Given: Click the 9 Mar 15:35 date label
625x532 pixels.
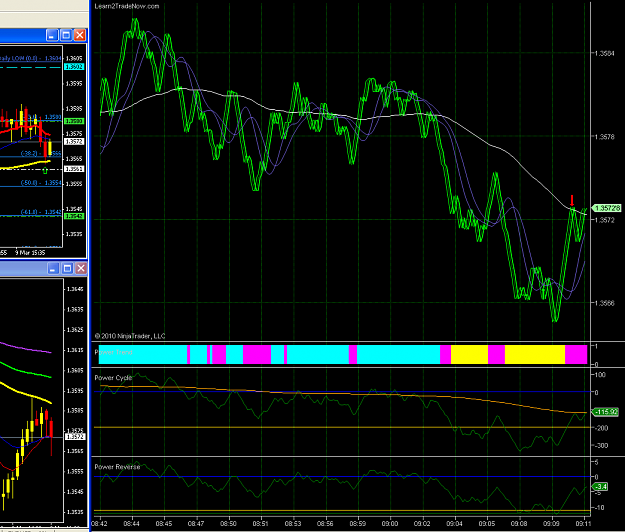Looking at the screenshot, I should (30, 253).
